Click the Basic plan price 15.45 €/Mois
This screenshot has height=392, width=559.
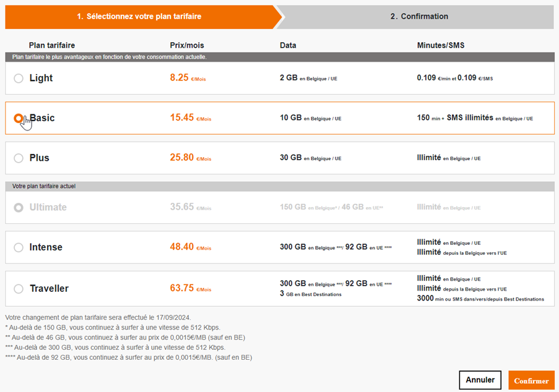click(x=192, y=118)
